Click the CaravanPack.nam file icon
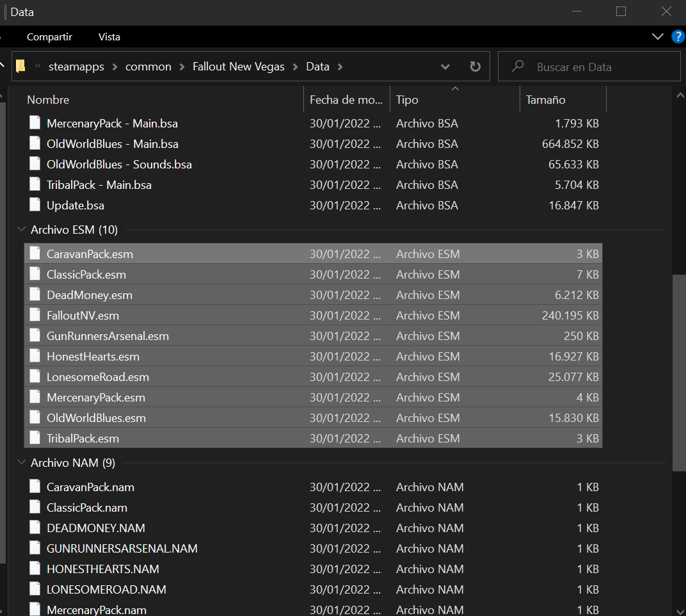The height and width of the screenshot is (616, 686). pyautogui.click(x=35, y=487)
